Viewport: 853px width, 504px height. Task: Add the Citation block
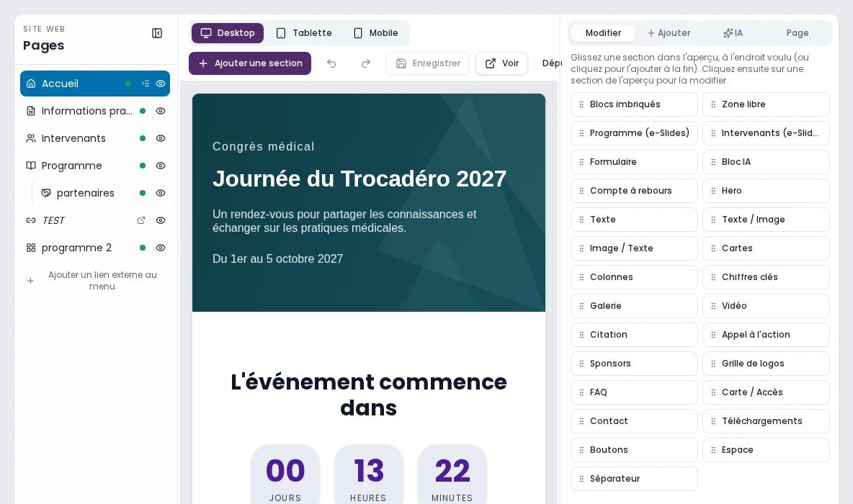pos(634,335)
